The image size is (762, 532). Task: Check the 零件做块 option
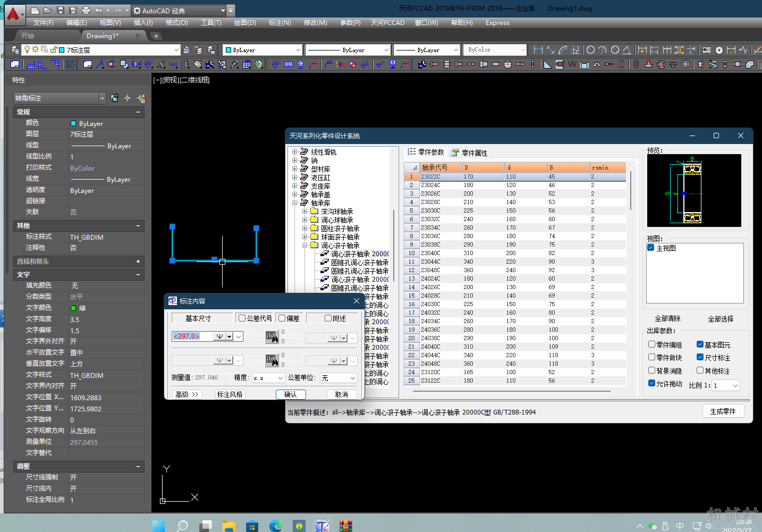click(652, 357)
